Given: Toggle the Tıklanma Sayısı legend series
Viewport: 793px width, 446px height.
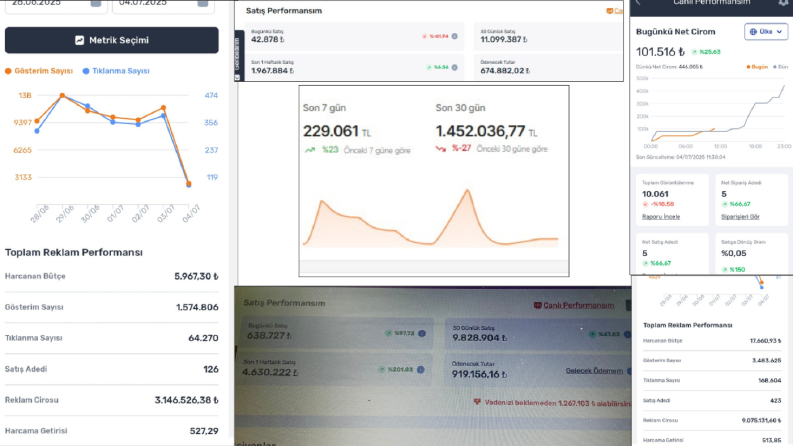Looking at the screenshot, I should coord(116,71).
